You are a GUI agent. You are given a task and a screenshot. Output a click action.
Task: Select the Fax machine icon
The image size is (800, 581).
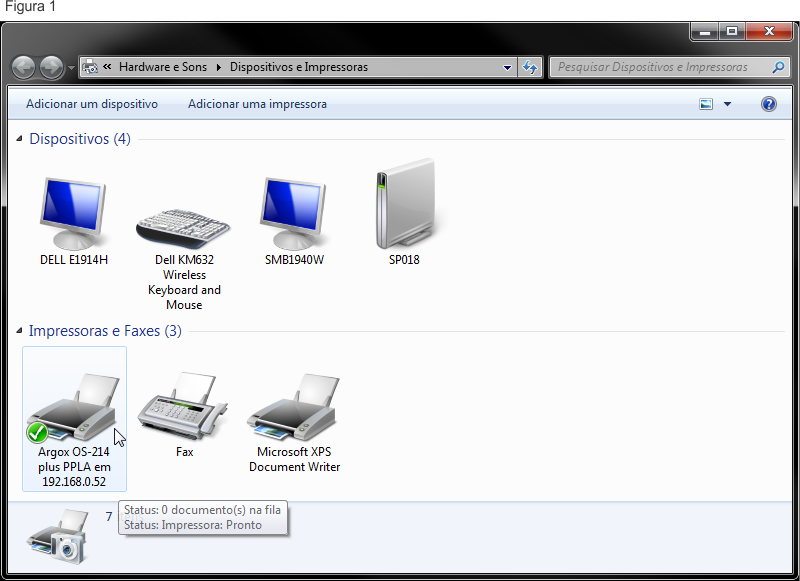(183, 407)
